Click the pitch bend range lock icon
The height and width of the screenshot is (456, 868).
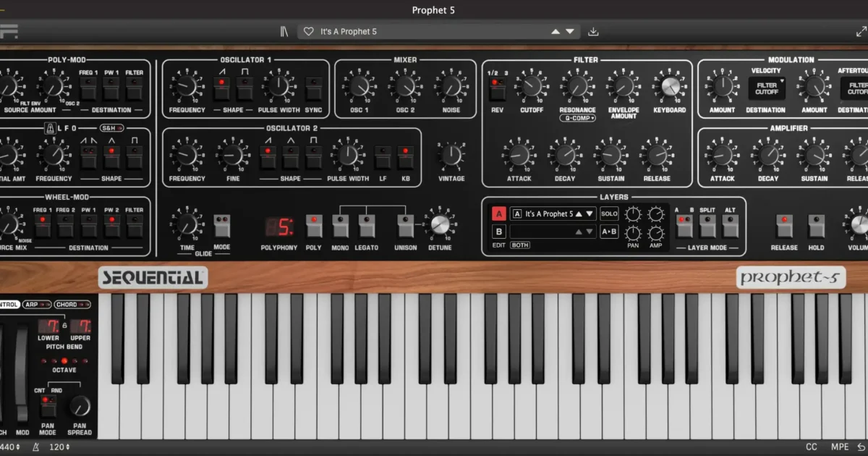pyautogui.click(x=64, y=326)
